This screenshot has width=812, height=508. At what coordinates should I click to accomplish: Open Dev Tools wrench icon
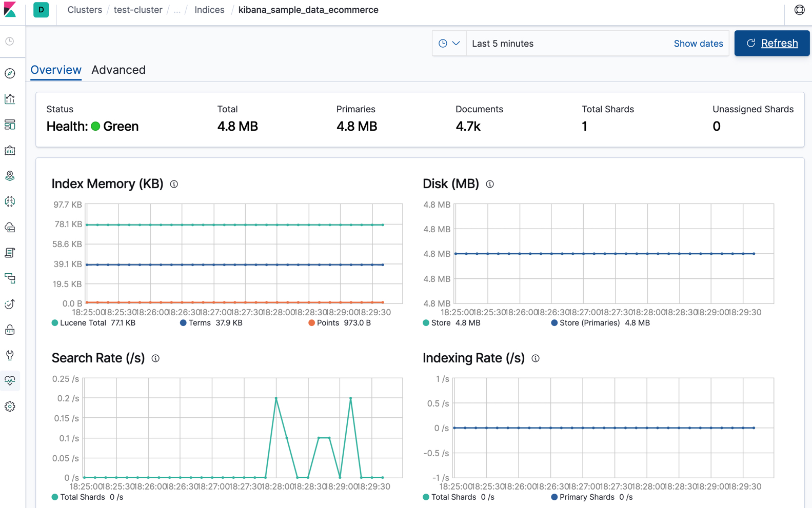pos(10,355)
